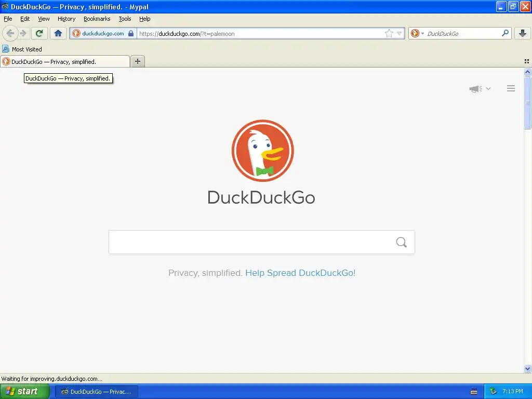This screenshot has height=399, width=532.
Task: Click the scrollbar up arrow
Action: pos(527,72)
